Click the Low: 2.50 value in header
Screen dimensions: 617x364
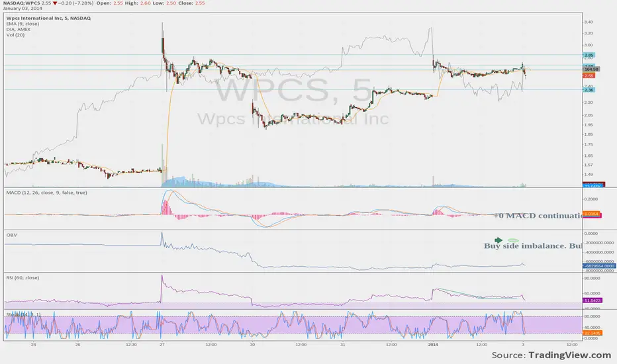165,3
